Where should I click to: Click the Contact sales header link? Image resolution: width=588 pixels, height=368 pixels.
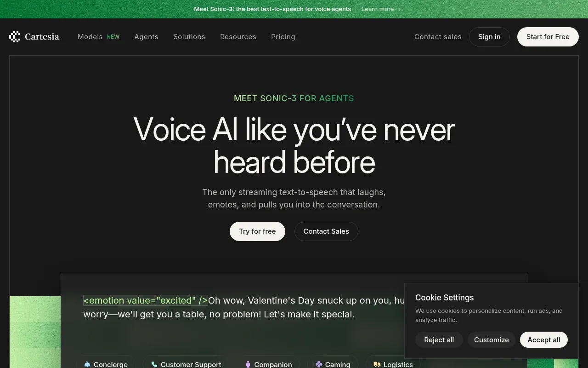[x=438, y=37]
